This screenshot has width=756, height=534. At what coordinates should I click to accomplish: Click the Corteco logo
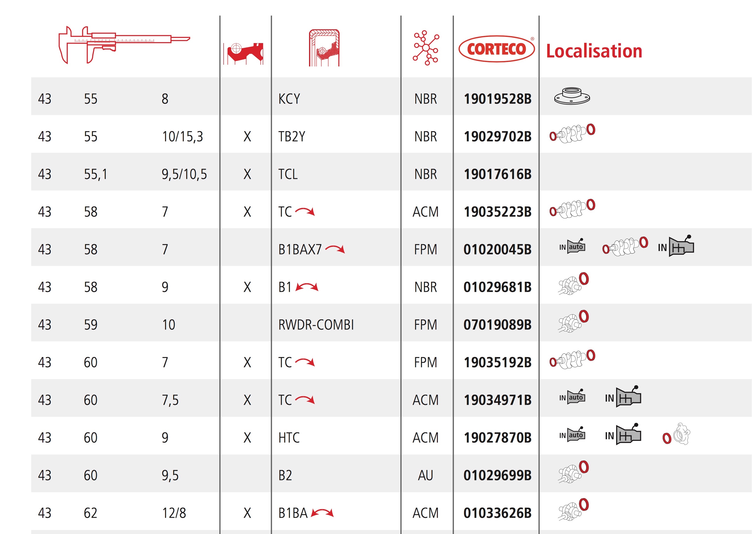[x=496, y=49]
